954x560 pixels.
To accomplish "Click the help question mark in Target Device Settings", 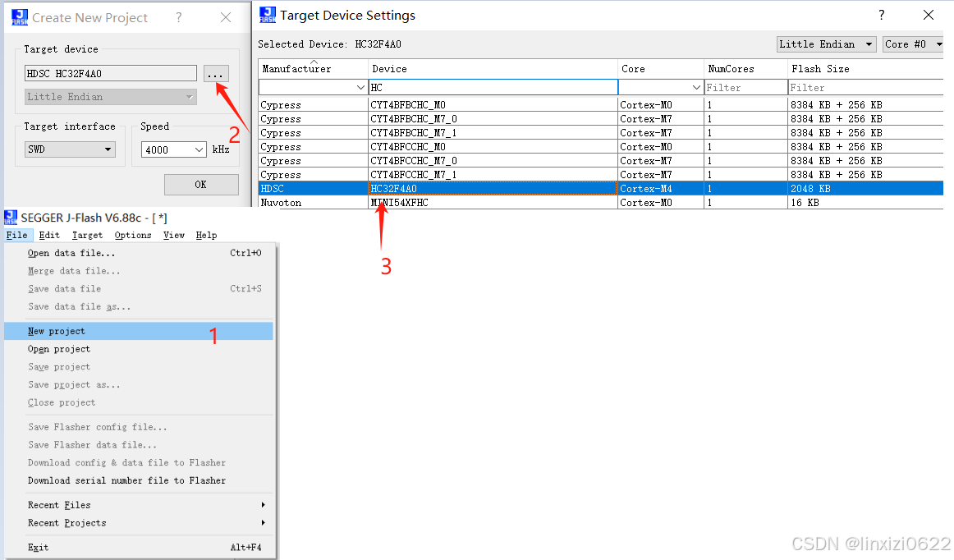I will click(881, 16).
